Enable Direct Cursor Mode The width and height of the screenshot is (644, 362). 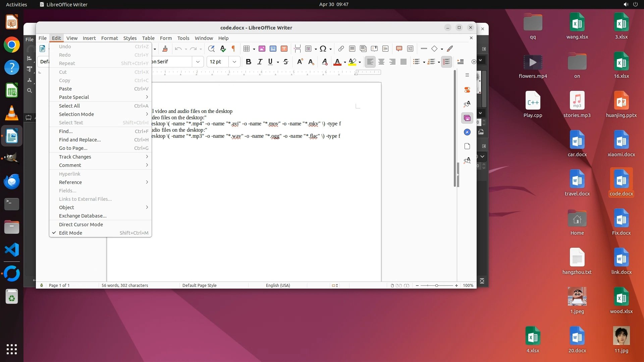pos(81,225)
